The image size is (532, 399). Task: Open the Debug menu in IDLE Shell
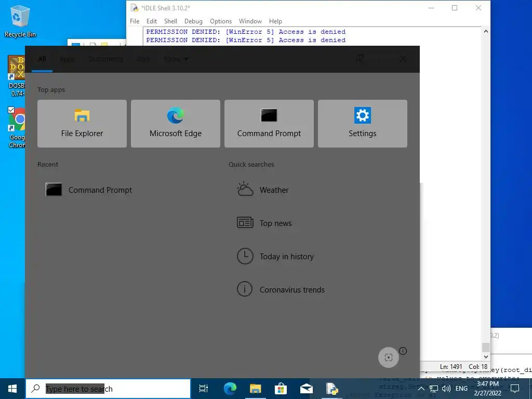click(193, 21)
